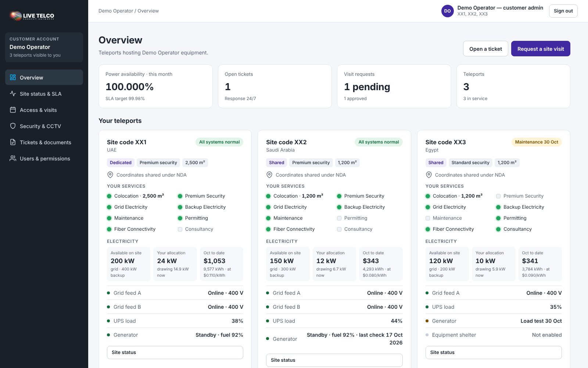Viewport: 588px width, 368px height.
Task: Click the Dedicated tag on Site XX1
Action: 121,163
